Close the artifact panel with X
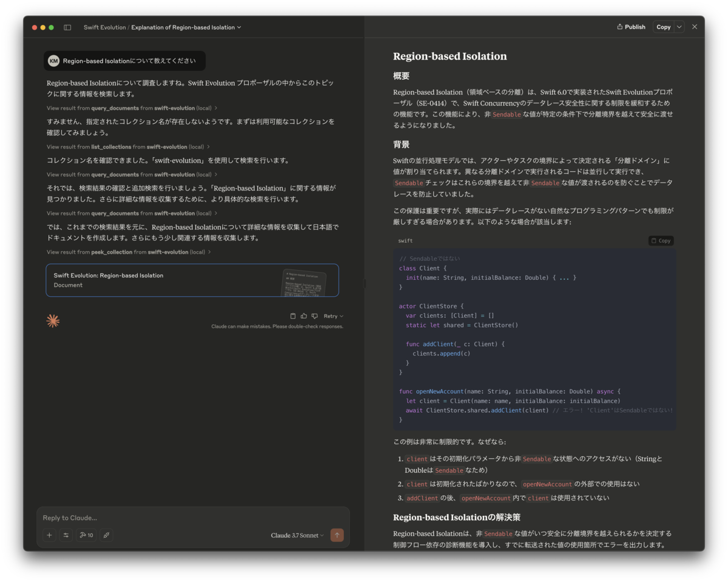Screen dimensions: 728x582 [x=695, y=27]
